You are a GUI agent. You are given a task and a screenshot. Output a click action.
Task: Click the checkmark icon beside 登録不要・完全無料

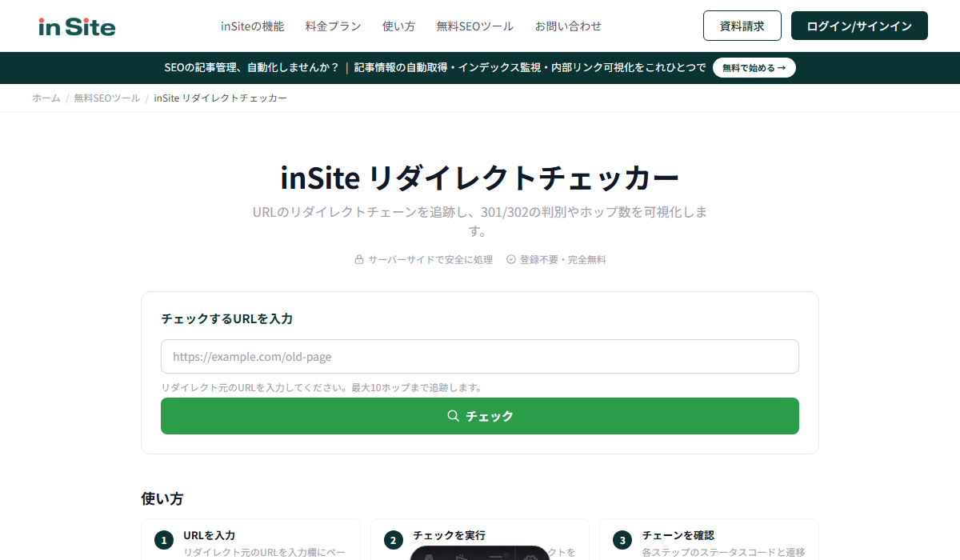[510, 258]
